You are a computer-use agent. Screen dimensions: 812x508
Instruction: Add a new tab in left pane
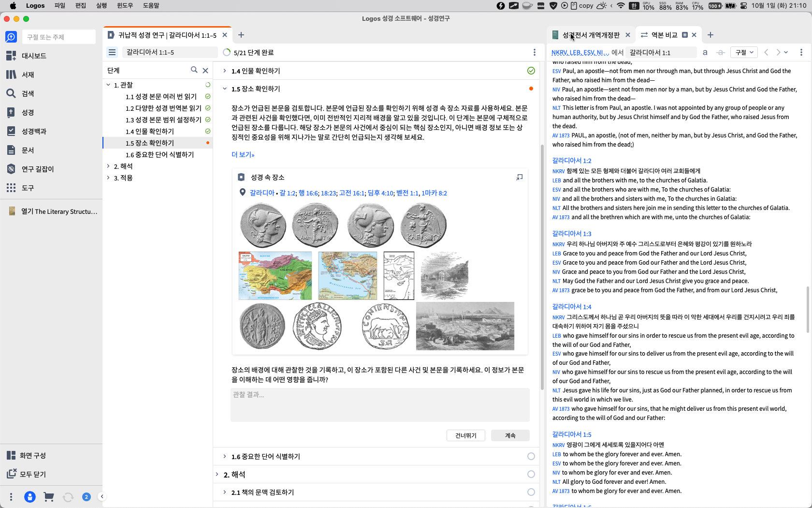tap(241, 35)
